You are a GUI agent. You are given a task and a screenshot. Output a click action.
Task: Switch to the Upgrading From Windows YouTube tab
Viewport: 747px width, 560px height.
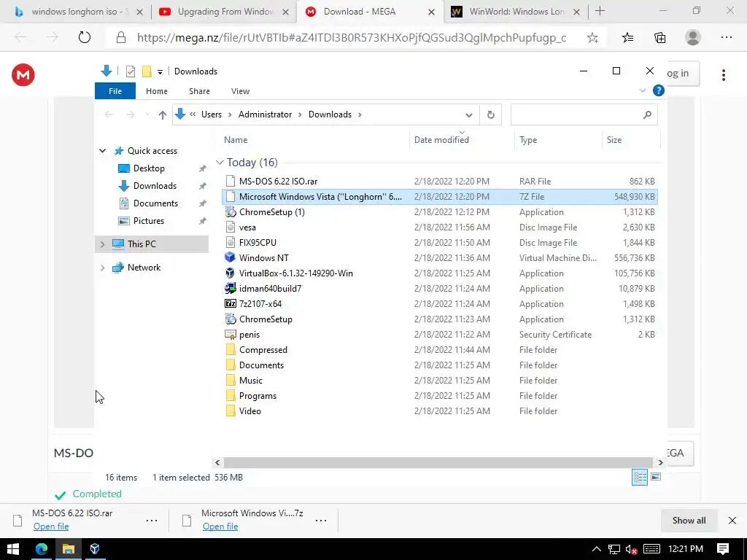224,12
